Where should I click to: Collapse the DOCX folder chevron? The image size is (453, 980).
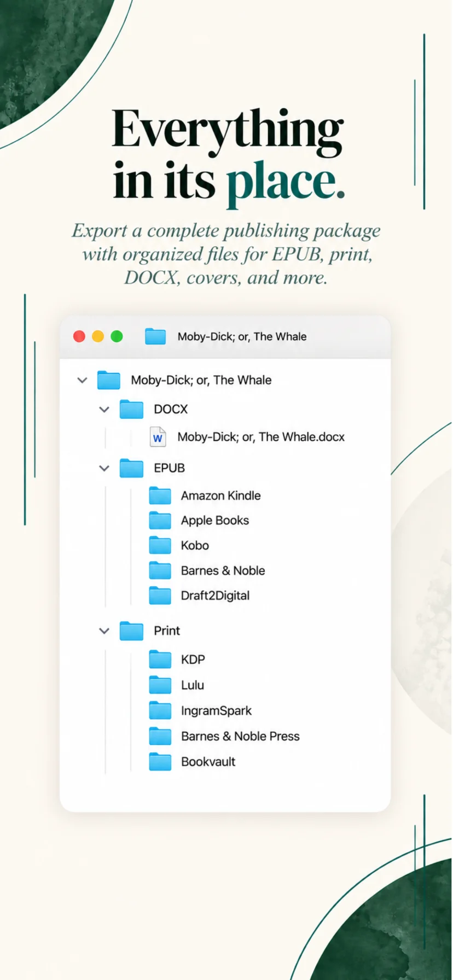(104, 409)
